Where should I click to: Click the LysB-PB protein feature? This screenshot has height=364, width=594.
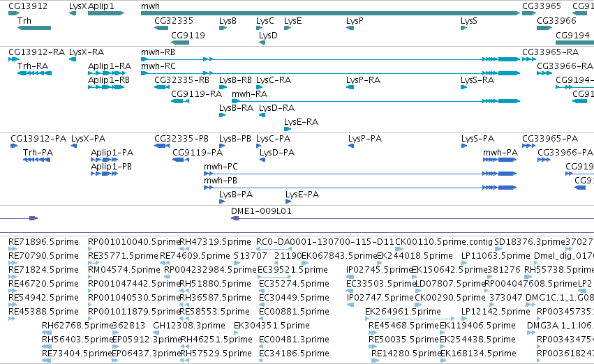click(222, 146)
